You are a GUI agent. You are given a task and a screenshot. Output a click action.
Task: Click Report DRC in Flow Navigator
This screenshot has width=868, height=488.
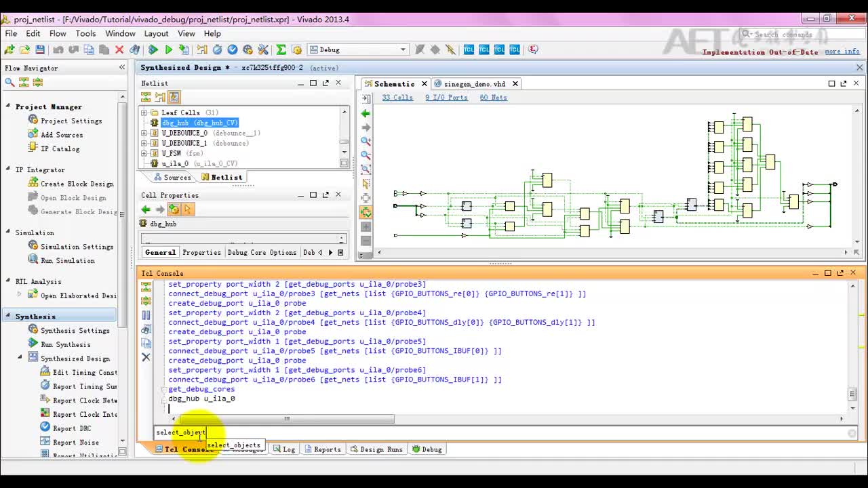tap(72, 428)
